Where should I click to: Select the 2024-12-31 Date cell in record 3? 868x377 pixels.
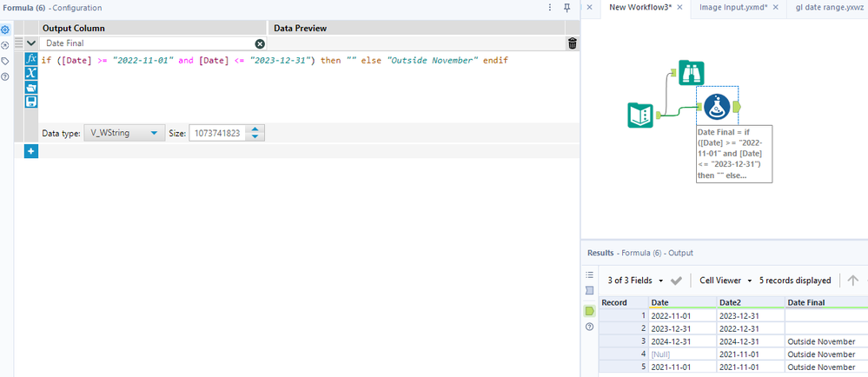pos(682,341)
